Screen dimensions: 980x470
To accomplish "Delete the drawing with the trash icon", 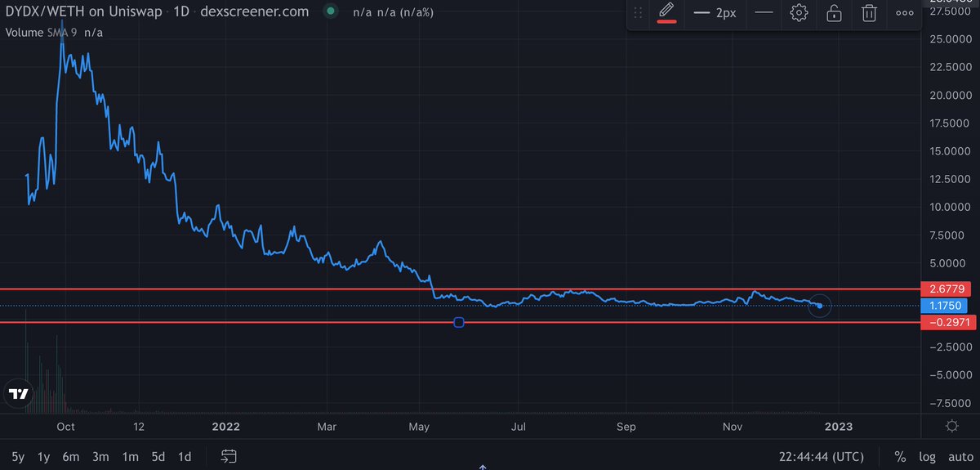I will pos(870,13).
